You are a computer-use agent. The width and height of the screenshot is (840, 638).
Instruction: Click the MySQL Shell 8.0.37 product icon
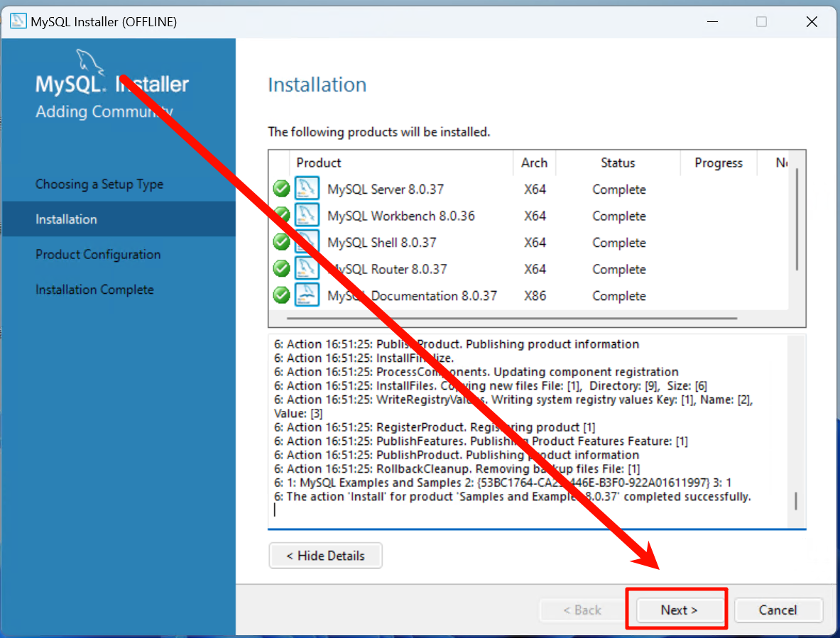tap(307, 242)
